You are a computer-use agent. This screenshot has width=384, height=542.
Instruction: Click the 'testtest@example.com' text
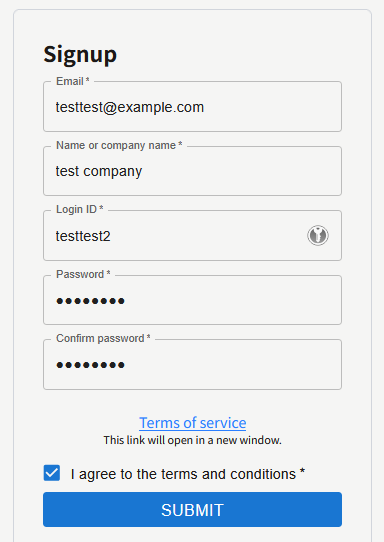[130, 107]
